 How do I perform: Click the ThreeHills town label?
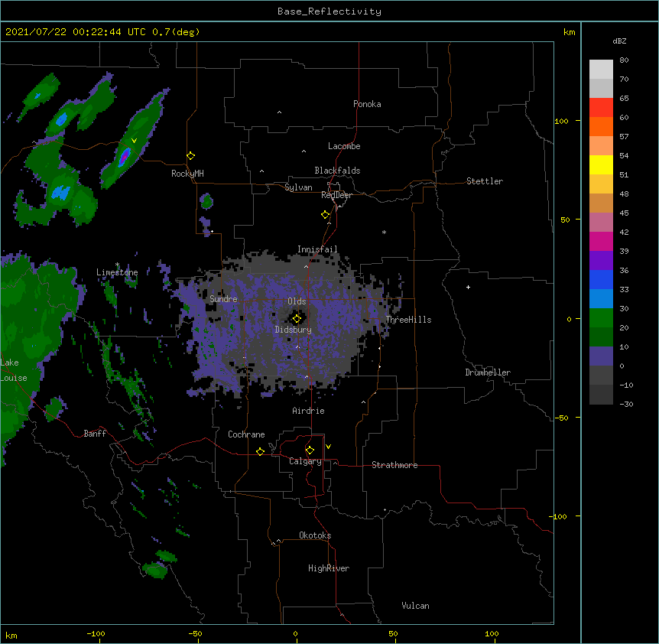[x=408, y=320]
